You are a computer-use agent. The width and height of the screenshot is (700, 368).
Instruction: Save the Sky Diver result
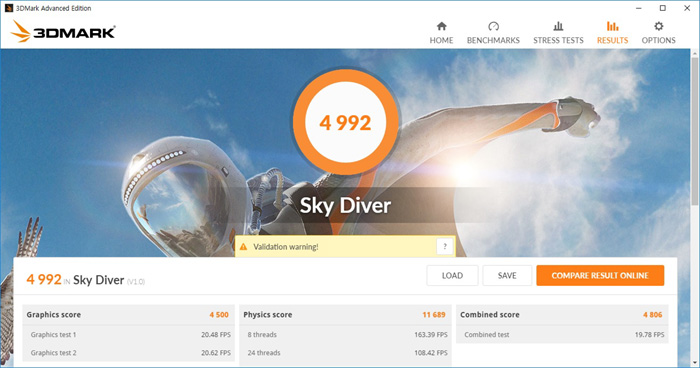(x=507, y=276)
